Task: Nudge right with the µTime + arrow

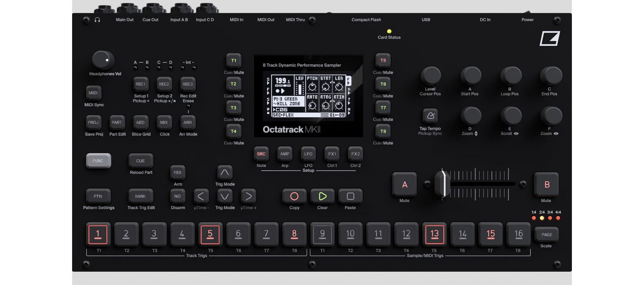Action: [x=249, y=196]
